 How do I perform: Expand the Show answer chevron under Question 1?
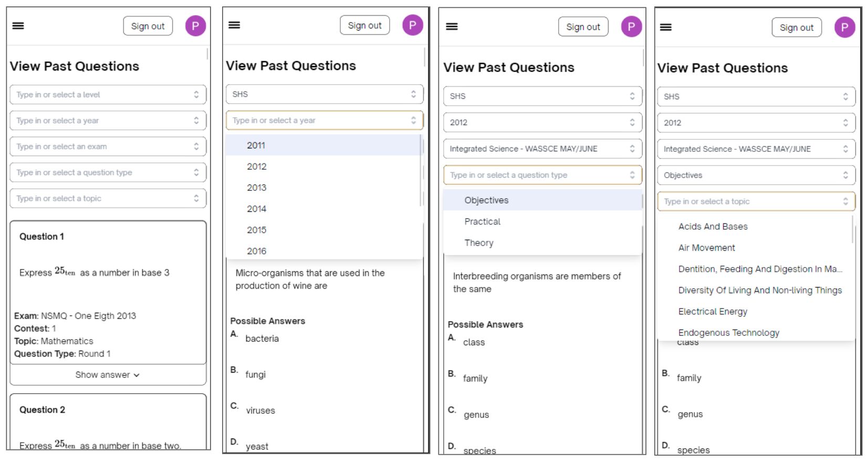[137, 375]
